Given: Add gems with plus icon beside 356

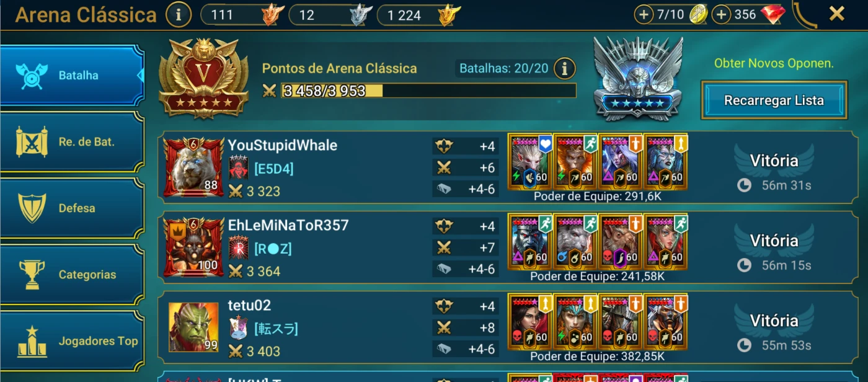Looking at the screenshot, I should (x=720, y=15).
